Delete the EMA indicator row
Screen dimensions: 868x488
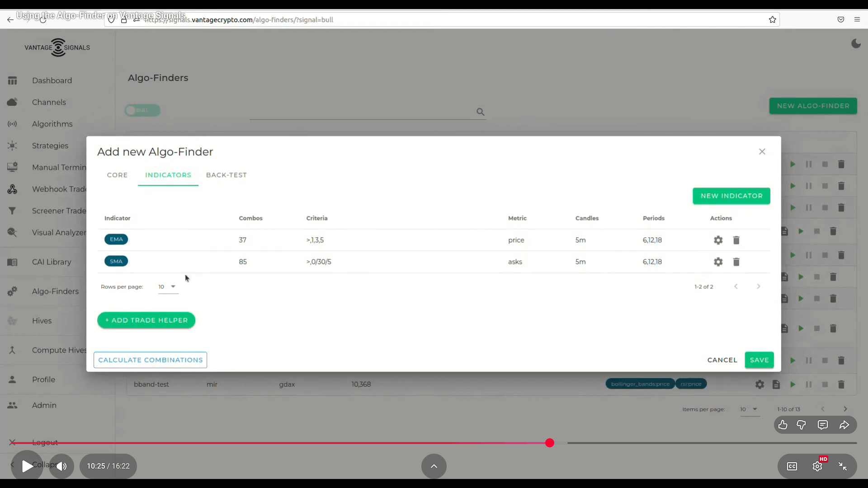point(736,240)
